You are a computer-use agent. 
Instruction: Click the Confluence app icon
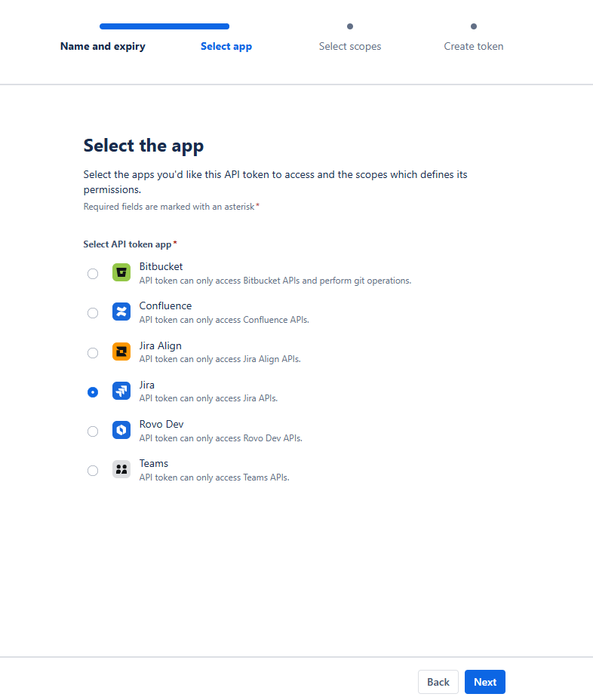click(121, 312)
